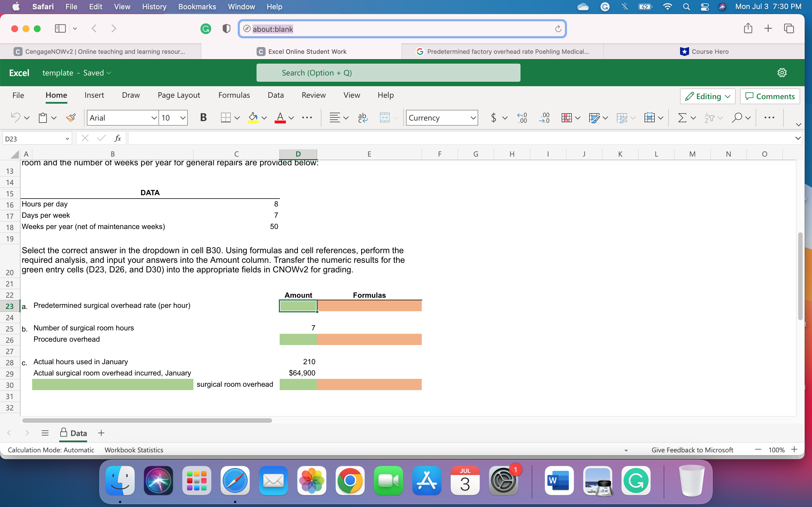The image size is (812, 507).
Task: Click the Wrap Text icon
Action: (362, 118)
